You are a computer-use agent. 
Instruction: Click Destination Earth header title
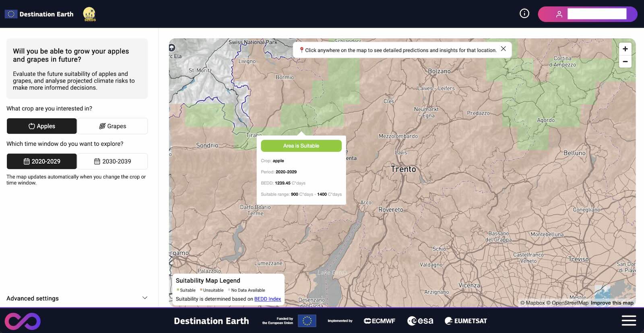[x=47, y=14]
